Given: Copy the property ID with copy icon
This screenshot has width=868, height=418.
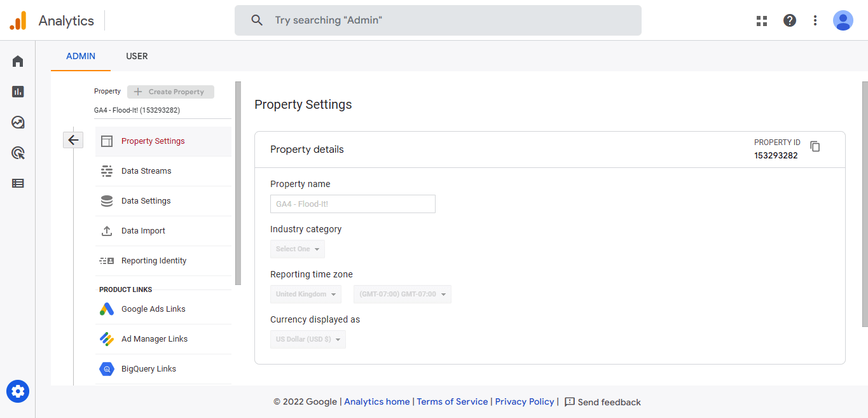Looking at the screenshot, I should [x=815, y=146].
